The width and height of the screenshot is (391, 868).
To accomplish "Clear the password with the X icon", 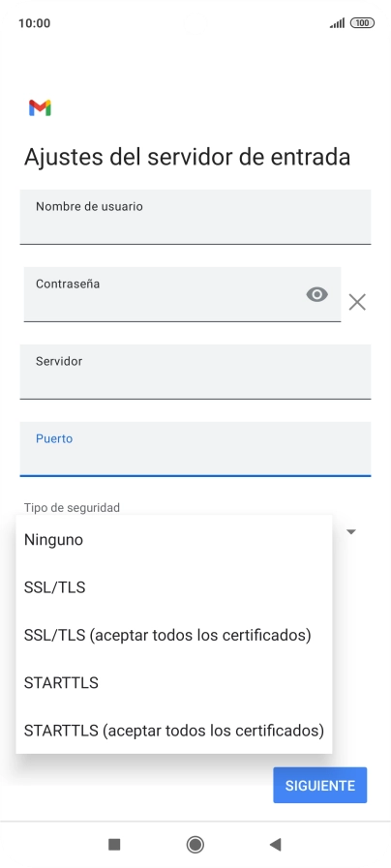I will point(357,302).
